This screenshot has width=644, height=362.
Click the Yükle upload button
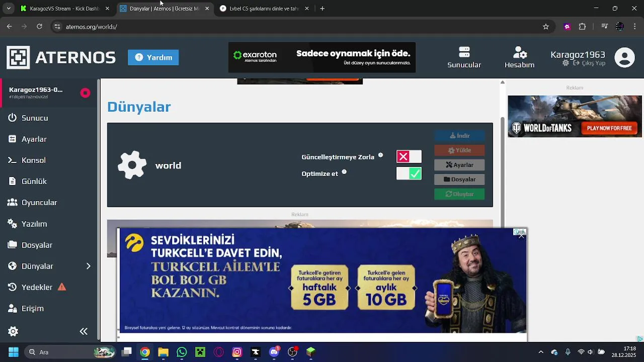pos(459,150)
